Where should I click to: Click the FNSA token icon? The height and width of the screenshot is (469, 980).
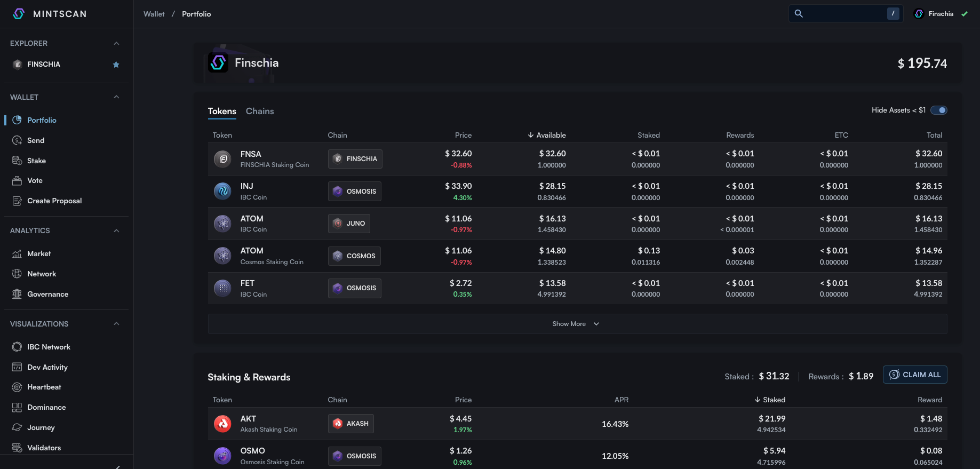pyautogui.click(x=222, y=159)
